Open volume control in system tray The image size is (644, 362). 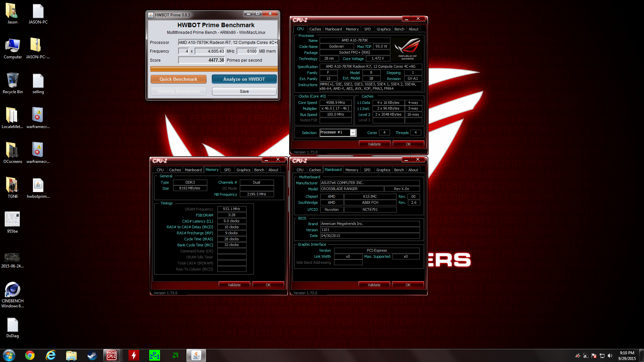(610, 356)
